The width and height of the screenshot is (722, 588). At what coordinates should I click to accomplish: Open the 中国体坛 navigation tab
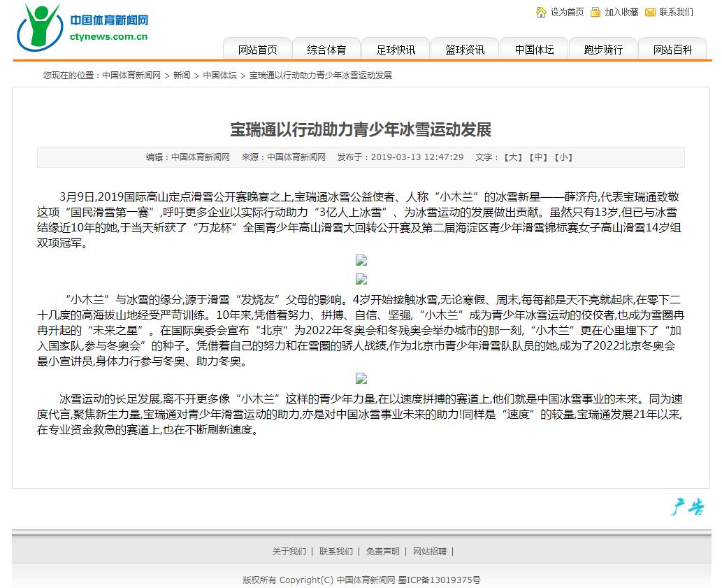[x=534, y=49]
